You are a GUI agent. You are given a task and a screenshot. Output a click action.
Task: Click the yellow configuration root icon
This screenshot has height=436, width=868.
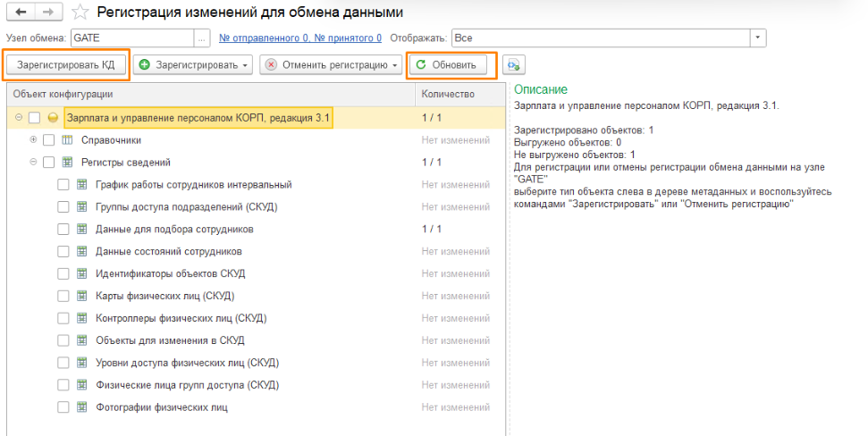coord(53,118)
